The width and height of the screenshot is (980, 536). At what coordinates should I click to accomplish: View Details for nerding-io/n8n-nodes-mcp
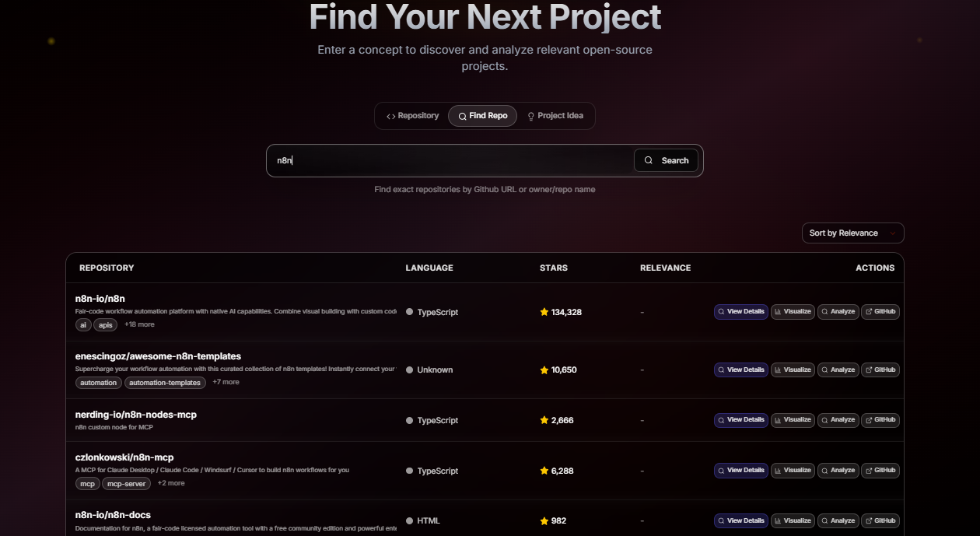pyautogui.click(x=741, y=420)
